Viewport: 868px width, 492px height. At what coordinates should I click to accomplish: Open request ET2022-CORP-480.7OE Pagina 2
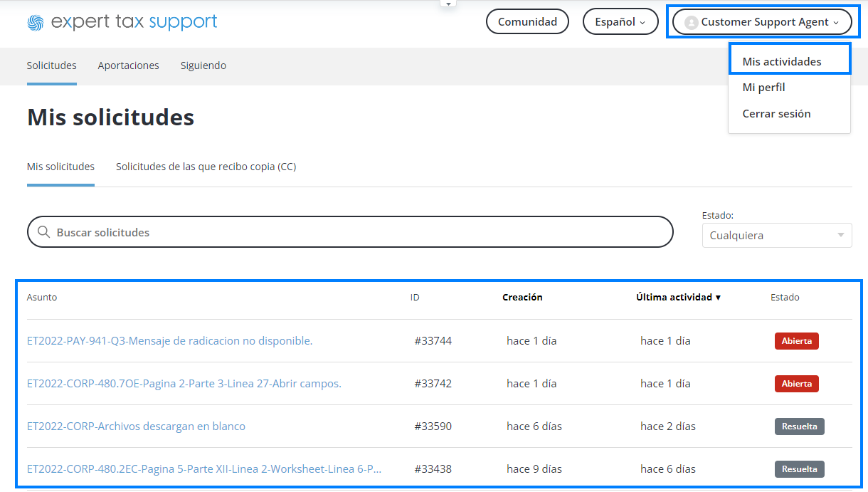click(184, 384)
